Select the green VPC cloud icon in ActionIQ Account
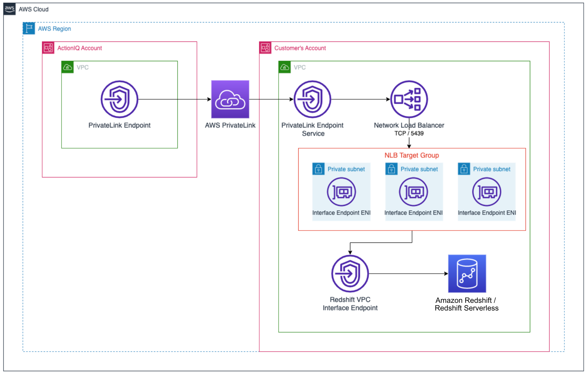 pos(67,67)
